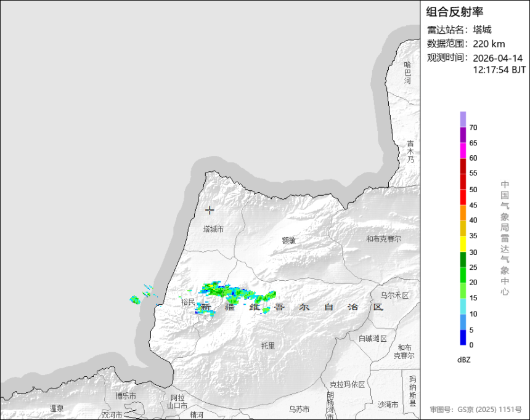This screenshot has width=530, height=420.
Task: Select the date 2026-04-14
Action: 497,58
